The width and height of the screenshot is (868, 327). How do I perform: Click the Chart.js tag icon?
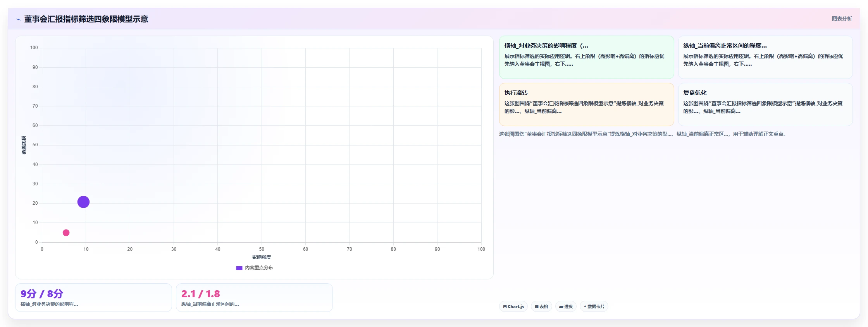tap(505, 306)
